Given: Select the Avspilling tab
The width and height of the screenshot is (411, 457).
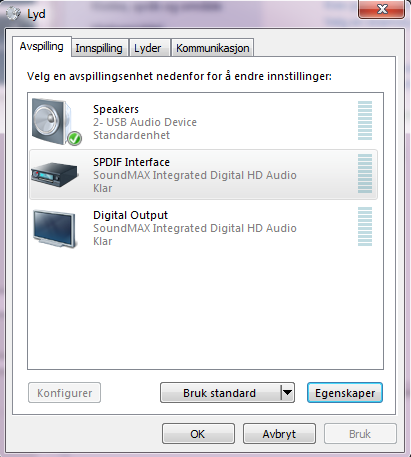Looking at the screenshot, I should point(42,46).
